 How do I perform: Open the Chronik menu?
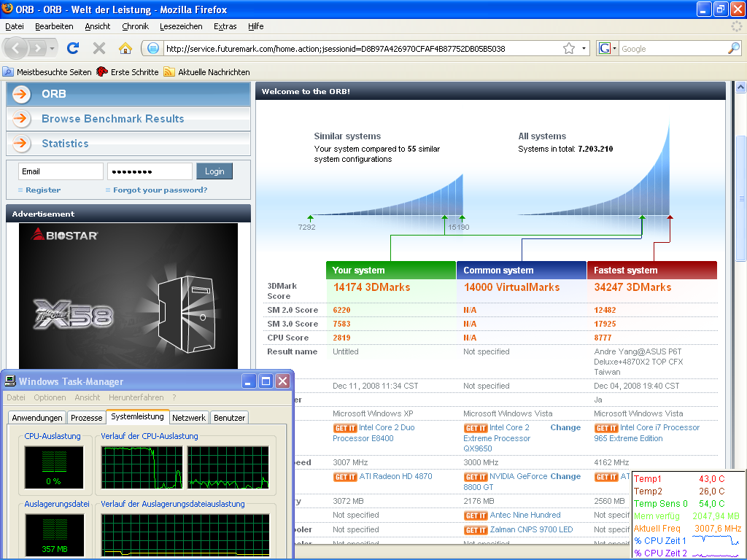tap(135, 26)
